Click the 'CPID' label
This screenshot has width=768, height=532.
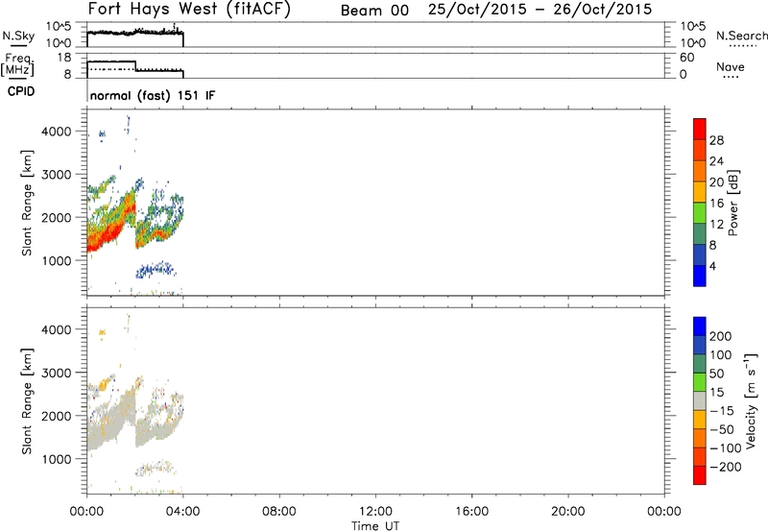pos(21,91)
